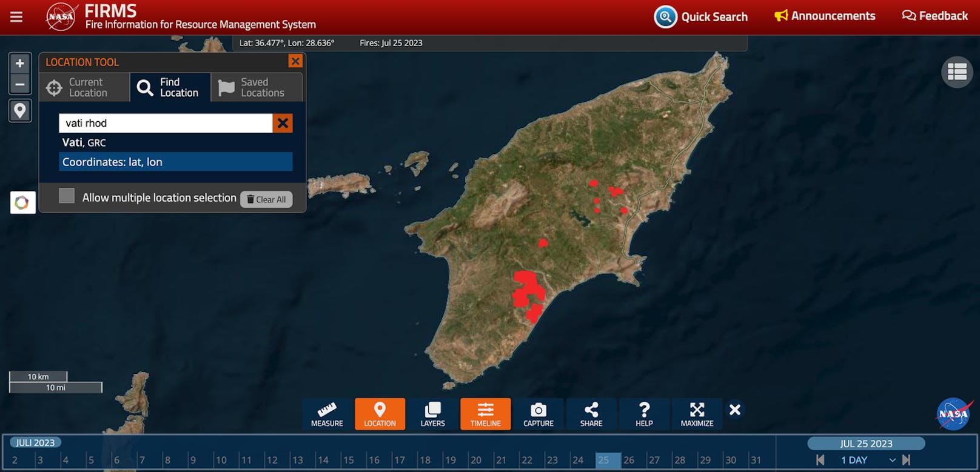Click the location search input field

[166, 123]
